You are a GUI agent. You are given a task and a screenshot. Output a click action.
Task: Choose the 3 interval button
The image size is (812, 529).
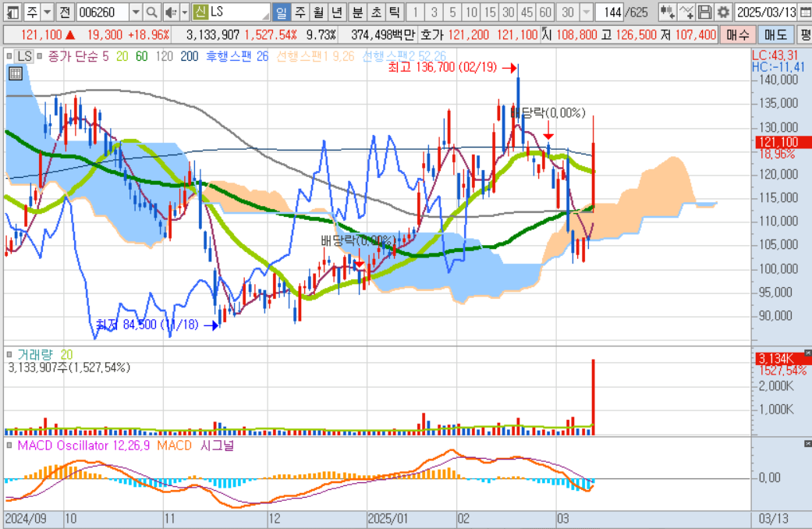tap(434, 12)
